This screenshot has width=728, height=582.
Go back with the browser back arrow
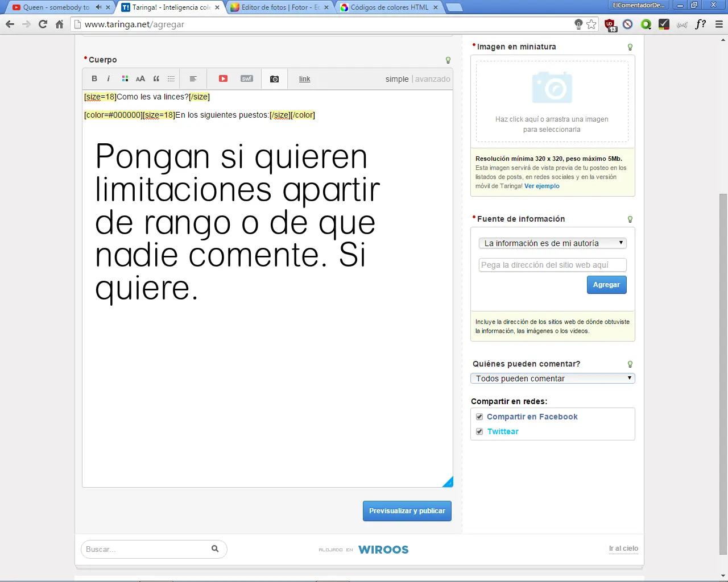click(x=10, y=24)
